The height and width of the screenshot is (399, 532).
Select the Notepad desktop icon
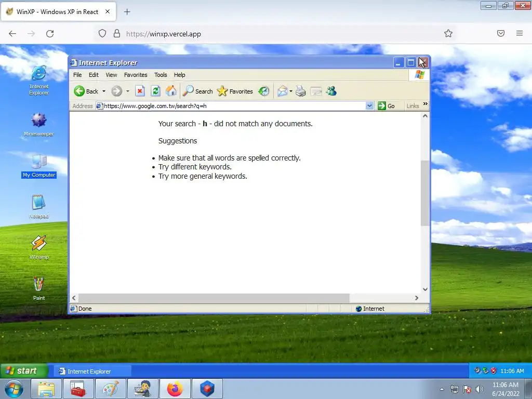(39, 206)
